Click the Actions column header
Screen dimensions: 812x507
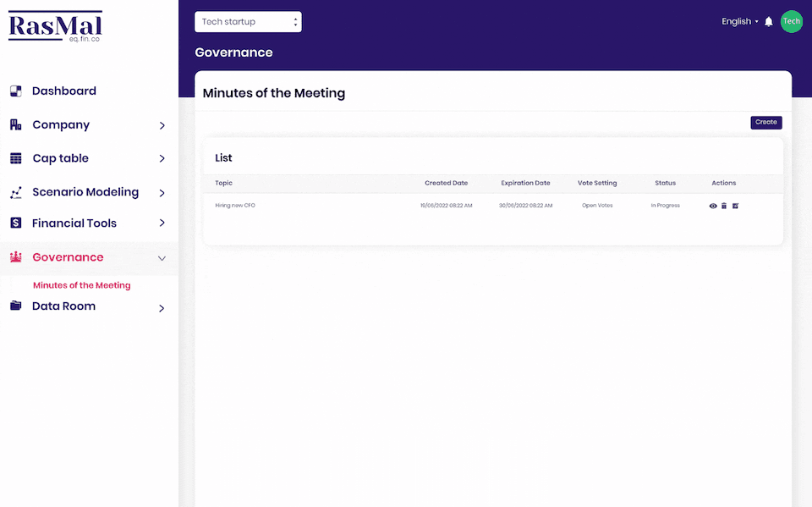(x=723, y=183)
